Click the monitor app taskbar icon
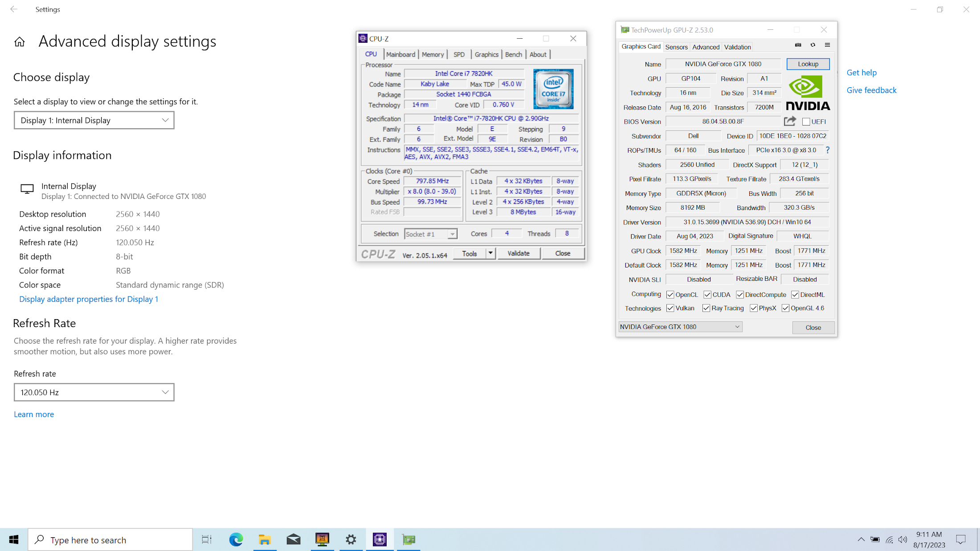This screenshot has width=980, height=551. [x=322, y=539]
